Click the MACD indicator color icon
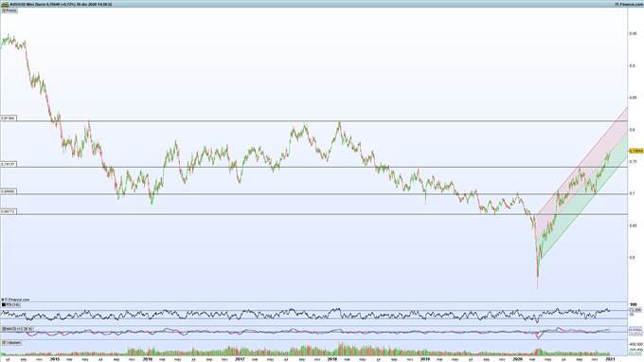The image size is (644, 362). coord(4,329)
